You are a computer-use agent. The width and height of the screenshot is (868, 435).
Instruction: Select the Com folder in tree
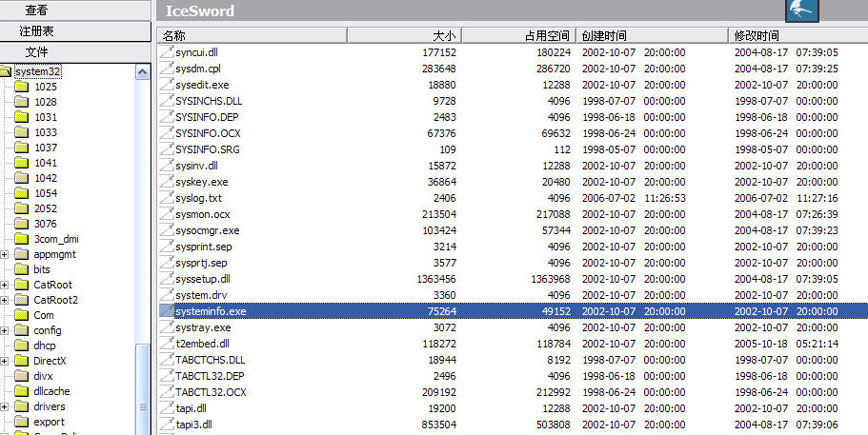pyautogui.click(x=44, y=315)
